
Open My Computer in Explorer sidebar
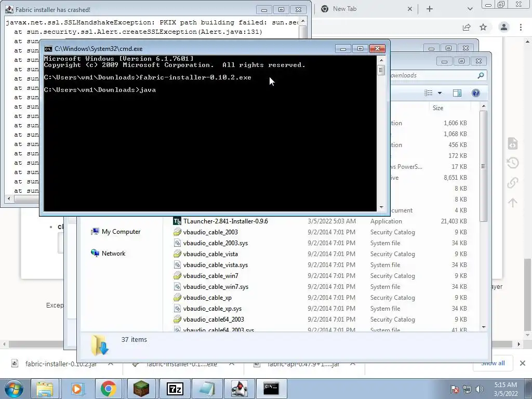[x=116, y=231]
